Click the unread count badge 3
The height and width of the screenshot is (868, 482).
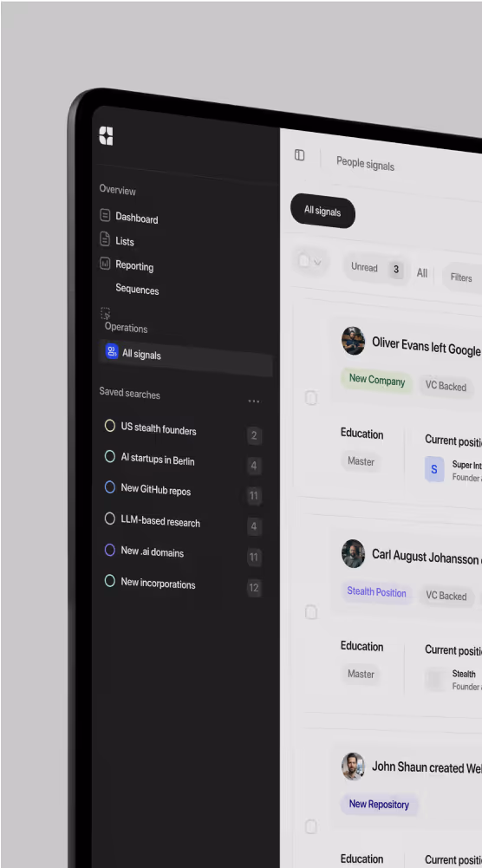395,270
